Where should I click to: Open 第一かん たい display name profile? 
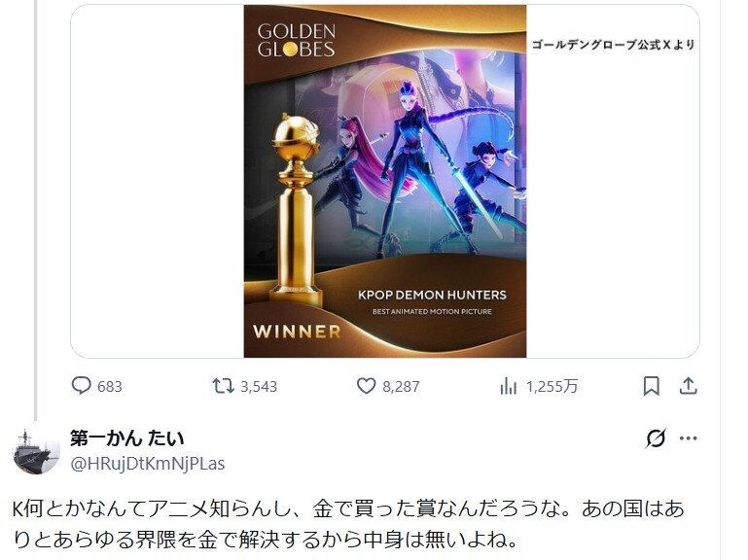126,437
